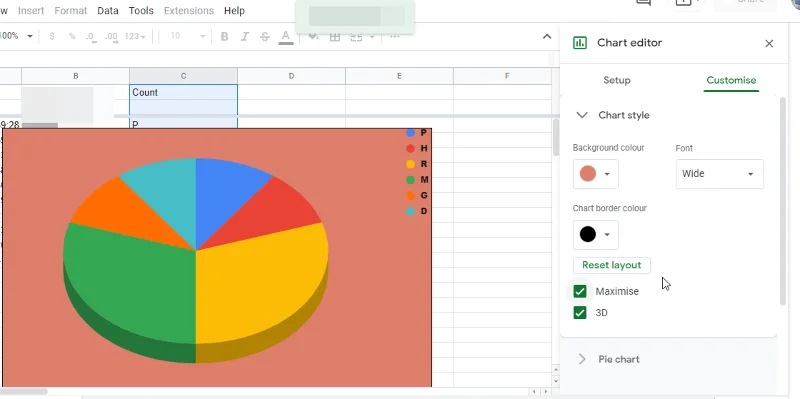Open the Data menu
This screenshot has width=800, height=399.
(x=108, y=11)
